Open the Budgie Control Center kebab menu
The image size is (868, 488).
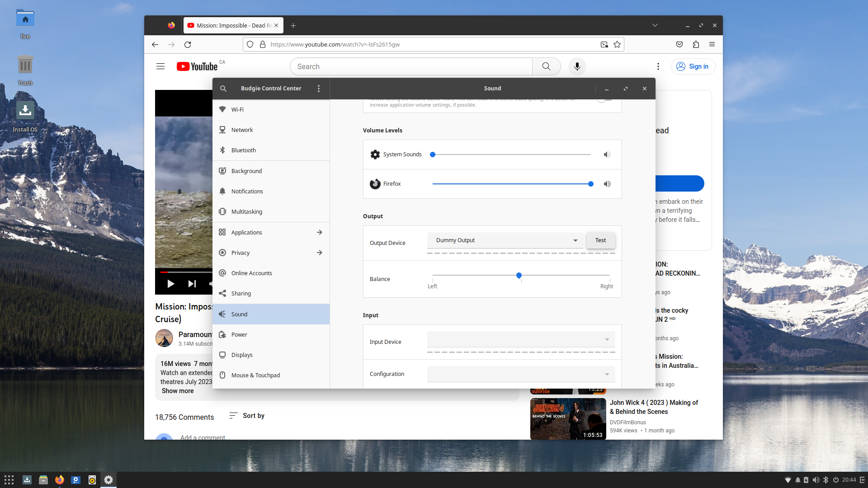pyautogui.click(x=319, y=89)
